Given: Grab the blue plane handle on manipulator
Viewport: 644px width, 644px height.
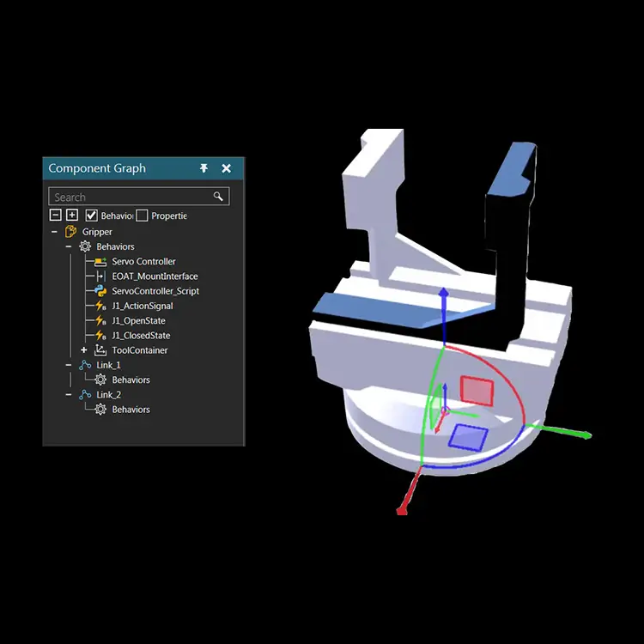Looking at the screenshot, I should tap(468, 437).
